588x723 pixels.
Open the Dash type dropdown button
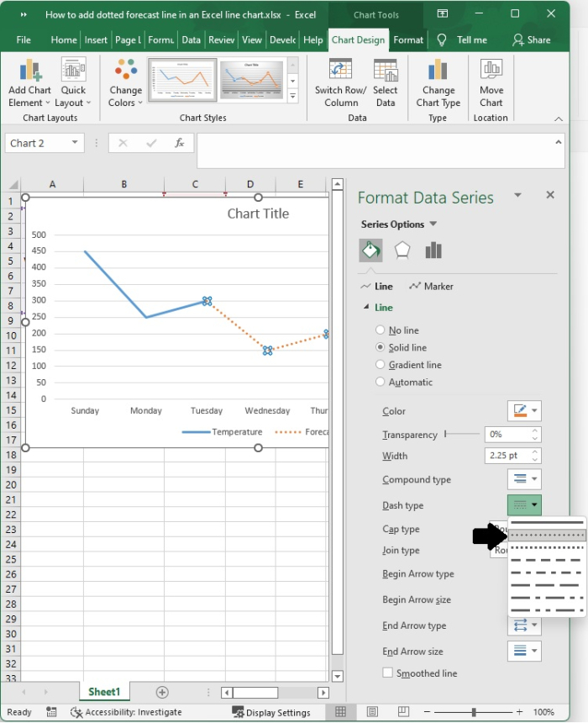pos(524,505)
